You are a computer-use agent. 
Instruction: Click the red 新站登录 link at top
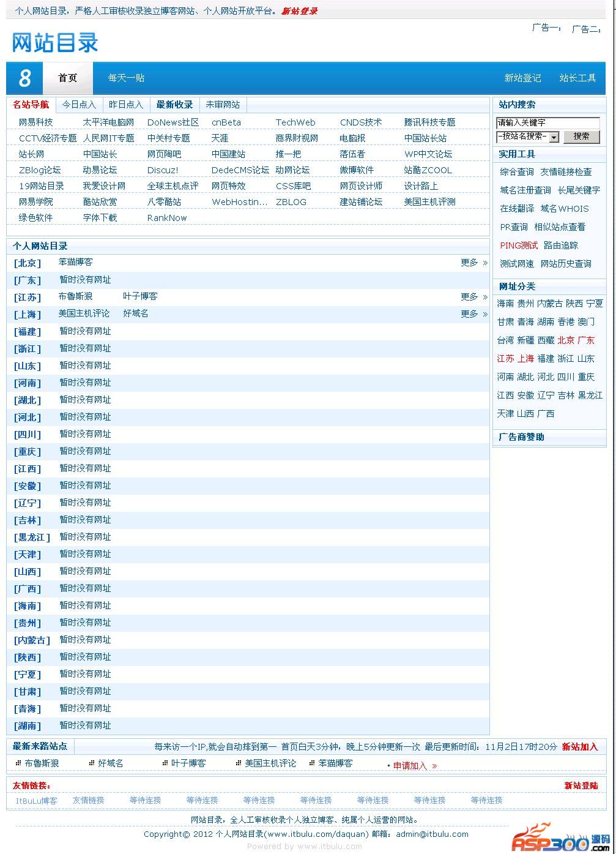click(299, 11)
